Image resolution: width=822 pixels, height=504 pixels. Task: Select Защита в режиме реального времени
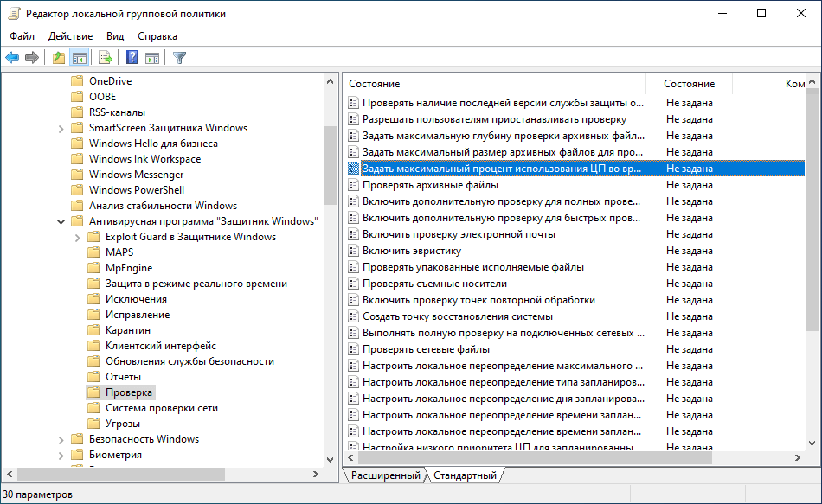tap(196, 284)
